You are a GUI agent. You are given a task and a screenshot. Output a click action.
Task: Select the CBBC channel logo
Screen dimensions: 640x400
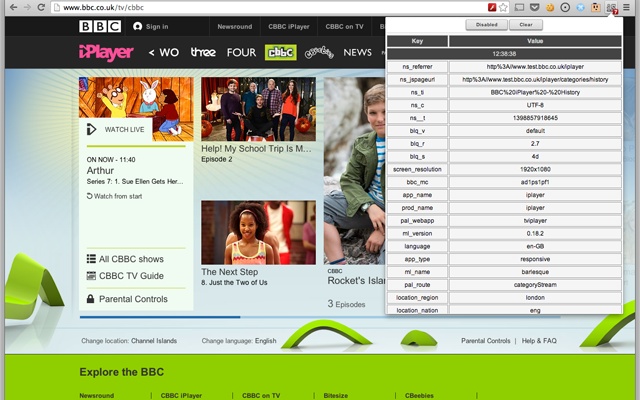281,52
